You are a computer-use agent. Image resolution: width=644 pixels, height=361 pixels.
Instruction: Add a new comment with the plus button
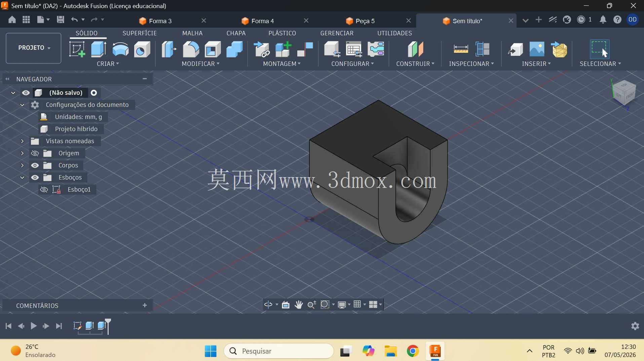[145, 306]
